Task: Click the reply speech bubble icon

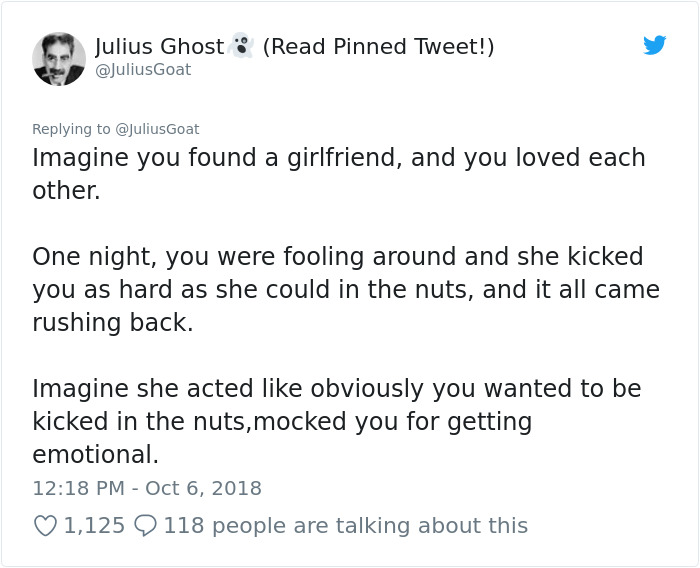Action: pos(145,525)
